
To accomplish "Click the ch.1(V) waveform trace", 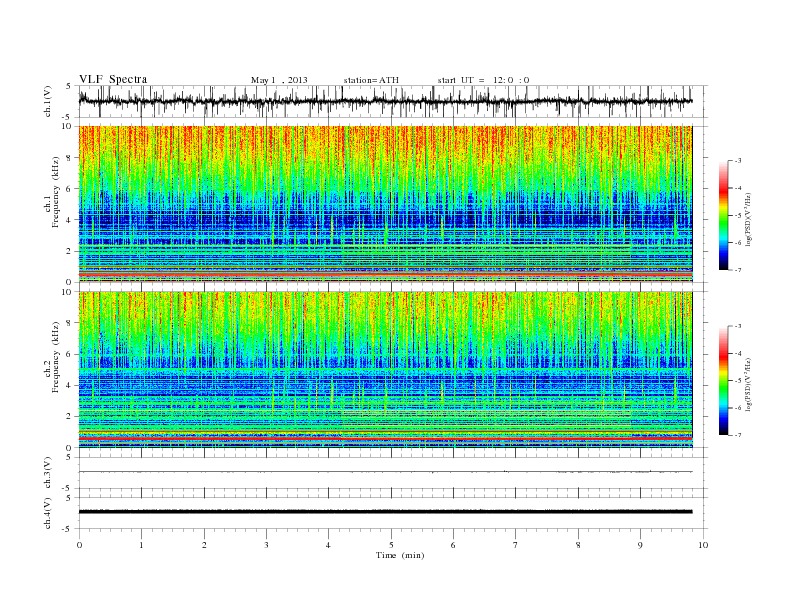I will [x=385, y=101].
